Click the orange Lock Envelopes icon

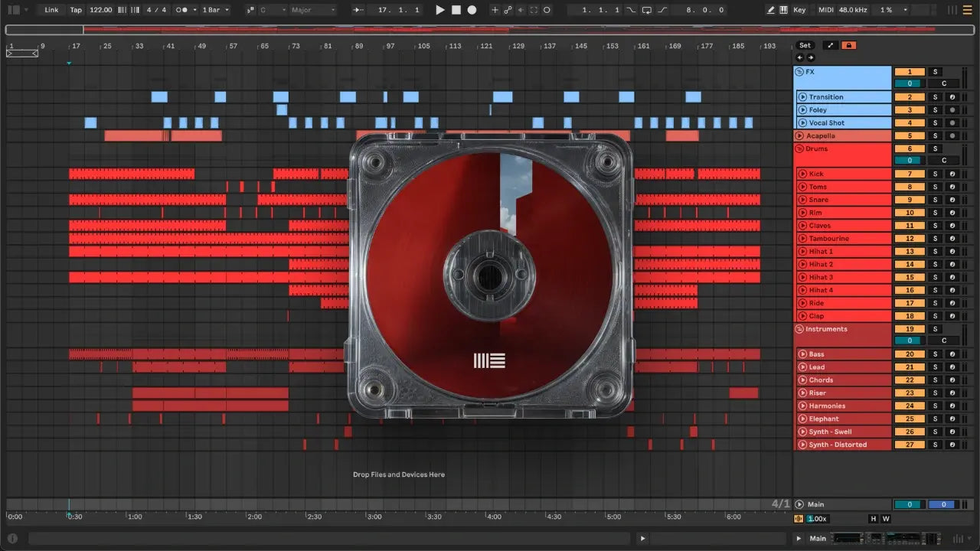click(x=848, y=45)
